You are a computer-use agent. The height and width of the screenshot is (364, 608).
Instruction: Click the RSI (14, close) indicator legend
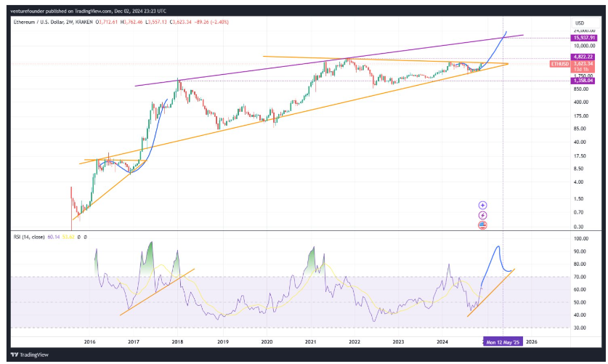(29, 237)
